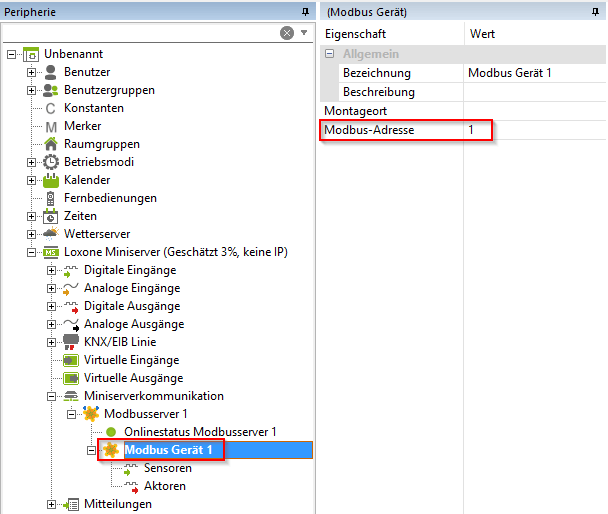Click the Virtuelle Ausgänge green icon
Screen dimensions: 608x514
pyautogui.click(x=71, y=378)
